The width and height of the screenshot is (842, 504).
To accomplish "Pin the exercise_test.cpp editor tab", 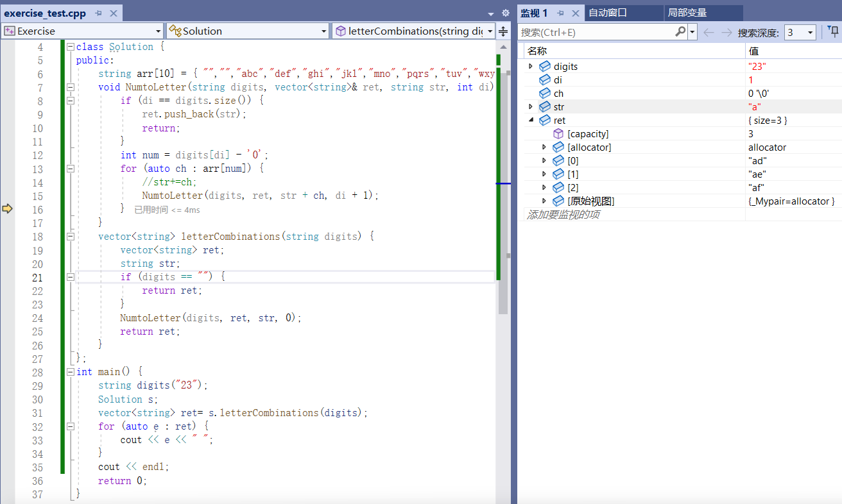I will [x=99, y=13].
